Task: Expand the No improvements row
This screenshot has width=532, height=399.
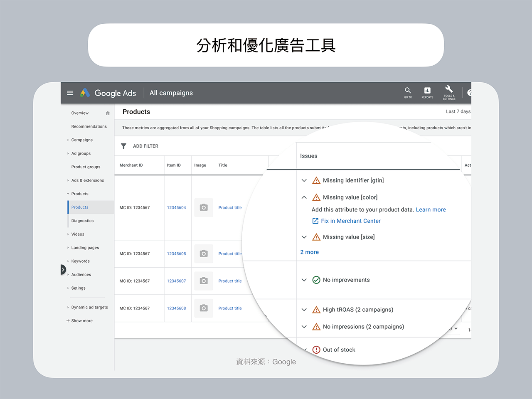Action: 304,280
